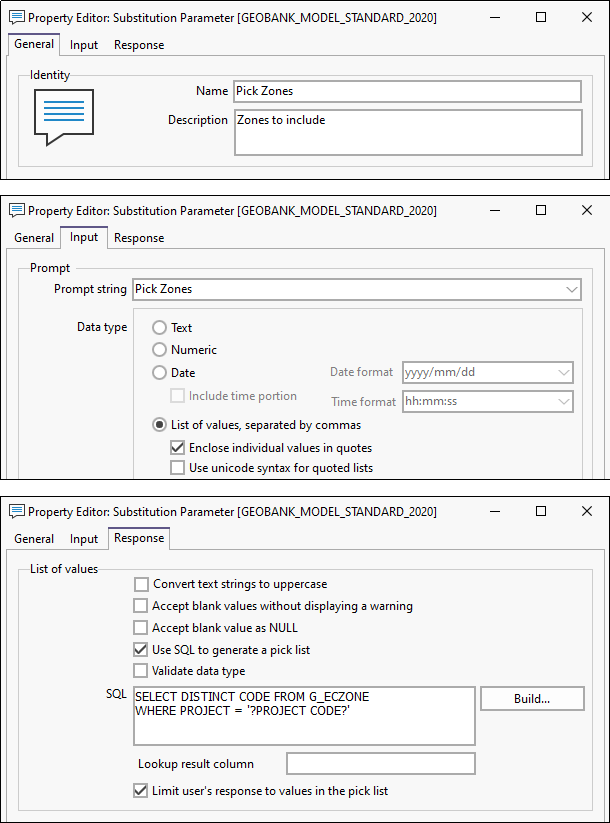Switch to Response tab in the middle window
The width and height of the screenshot is (610, 823).
(139, 238)
